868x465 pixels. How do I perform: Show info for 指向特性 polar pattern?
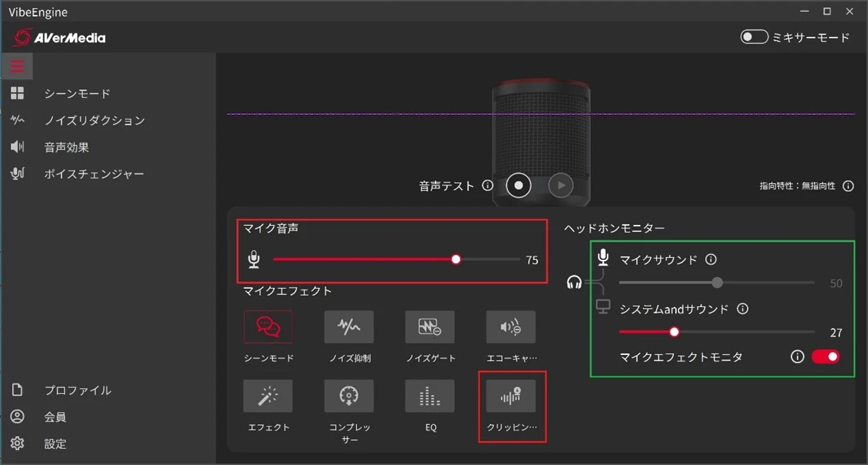coord(848,186)
